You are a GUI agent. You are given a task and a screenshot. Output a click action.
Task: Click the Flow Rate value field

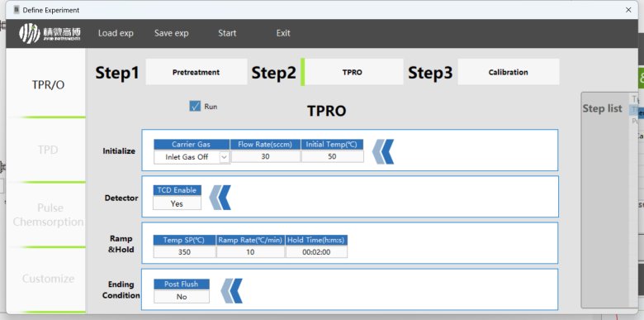tap(265, 156)
